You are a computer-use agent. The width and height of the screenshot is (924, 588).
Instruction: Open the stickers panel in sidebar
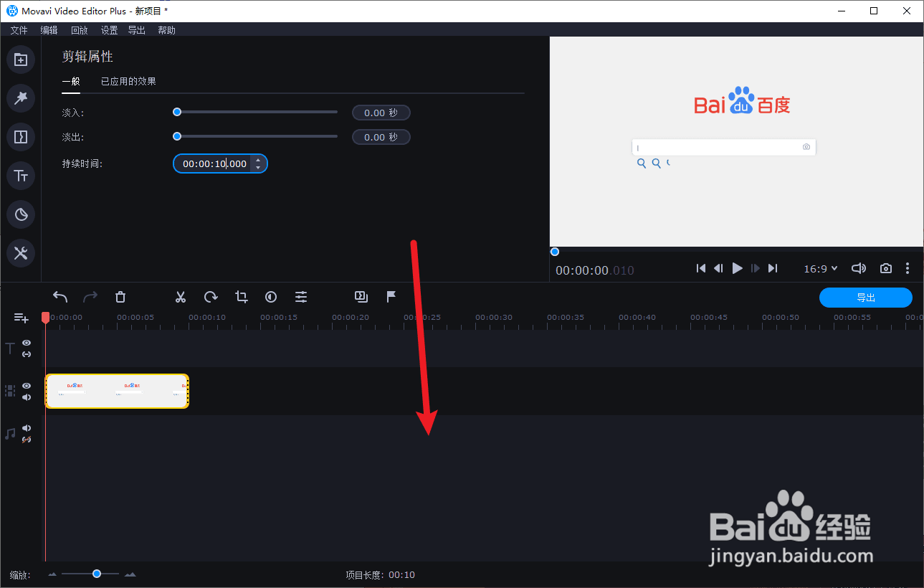[x=21, y=214]
